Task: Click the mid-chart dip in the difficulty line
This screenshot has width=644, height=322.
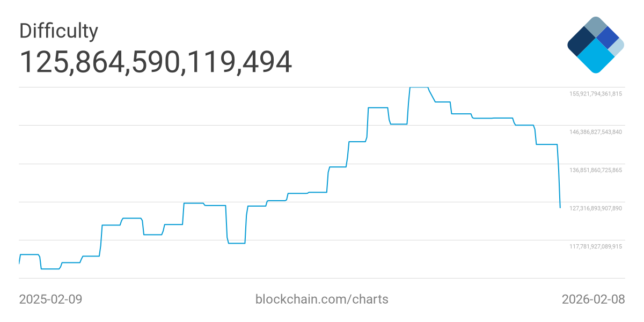Action: click(237, 243)
